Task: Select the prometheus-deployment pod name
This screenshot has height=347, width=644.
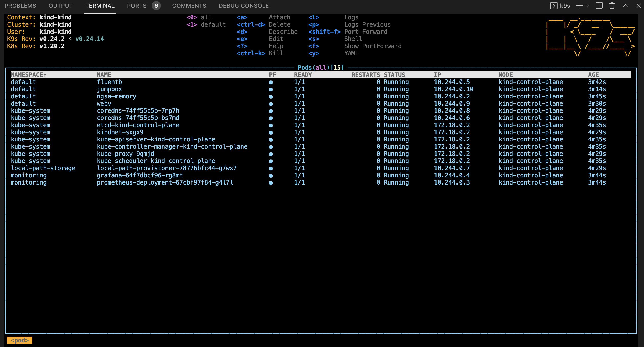Action: click(x=165, y=182)
